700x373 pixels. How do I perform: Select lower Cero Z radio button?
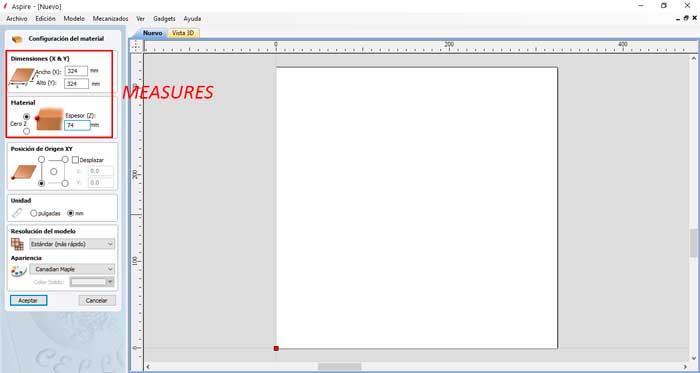[x=26, y=131]
